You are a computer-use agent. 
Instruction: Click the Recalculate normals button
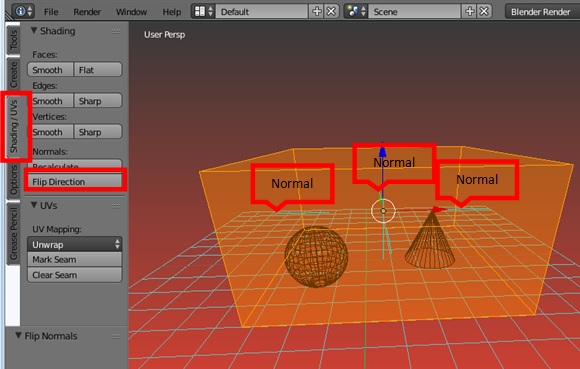[74, 165]
